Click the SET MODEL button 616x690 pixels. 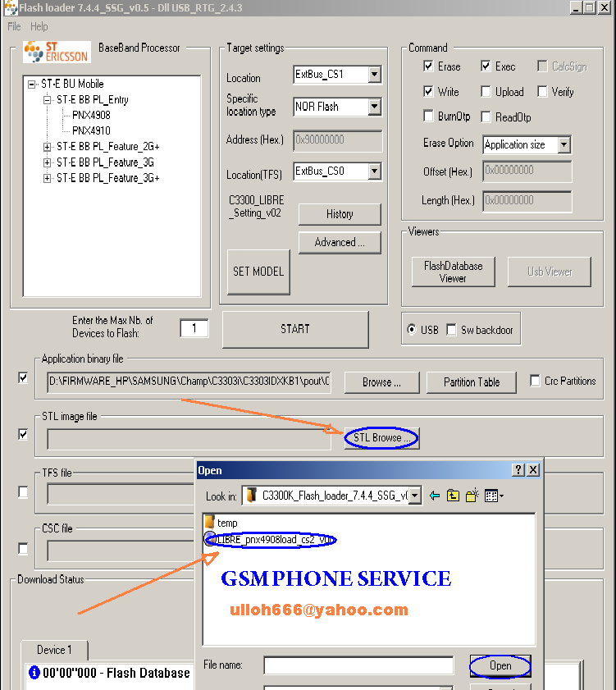[x=258, y=272]
